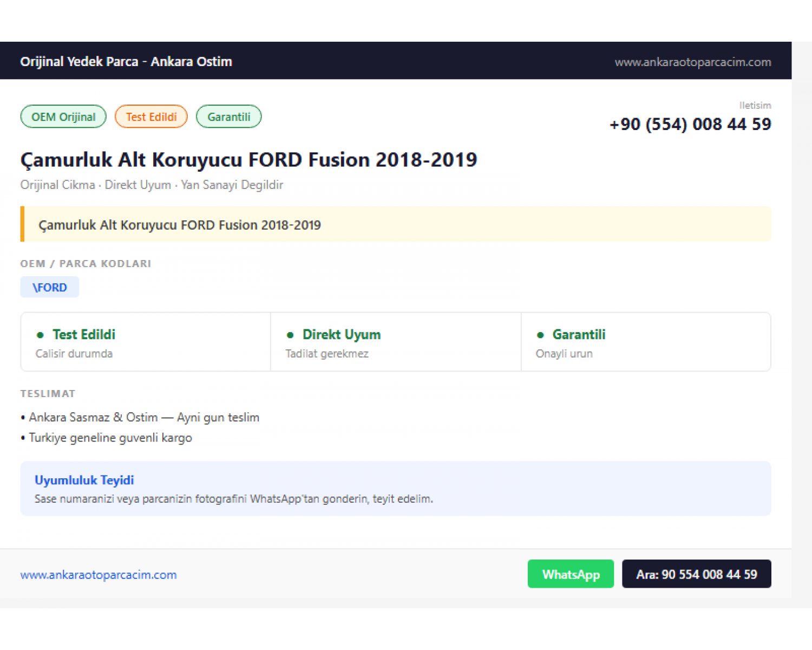Viewport: 812px width, 650px height.
Task: Click the green dot next to Test Edildi
Action: tap(40, 335)
